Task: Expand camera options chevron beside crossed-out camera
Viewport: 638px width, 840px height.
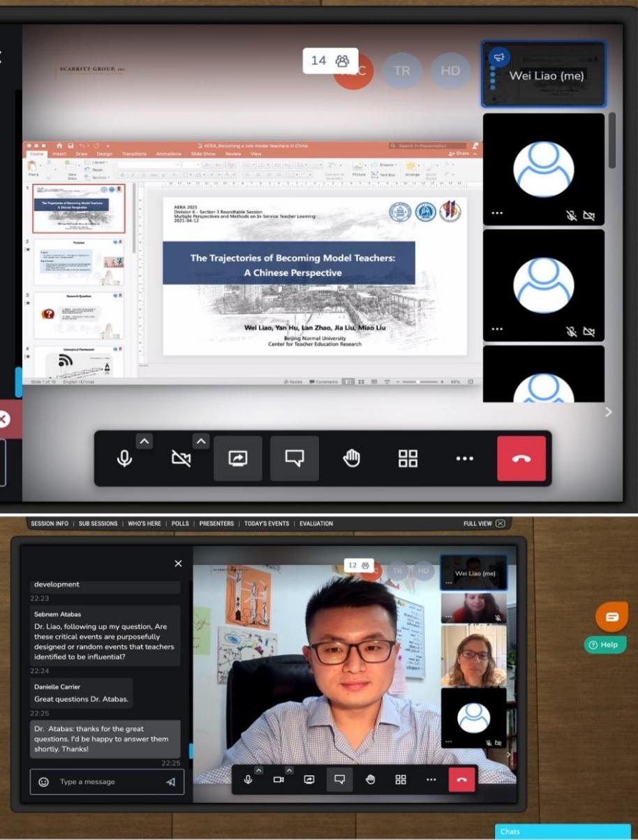Action: (x=201, y=441)
